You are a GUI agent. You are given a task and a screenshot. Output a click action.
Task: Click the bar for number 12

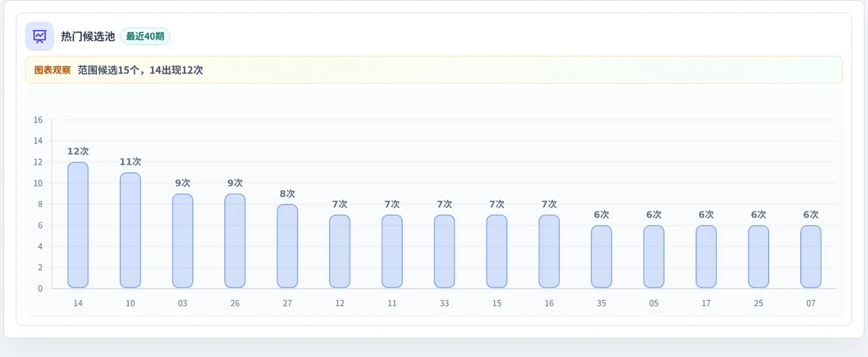coord(340,251)
